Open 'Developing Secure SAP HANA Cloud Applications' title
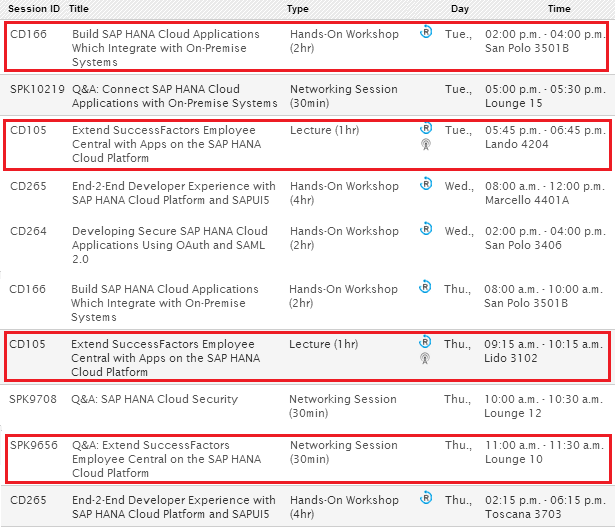The height and width of the screenshot is (527, 615). (170, 245)
